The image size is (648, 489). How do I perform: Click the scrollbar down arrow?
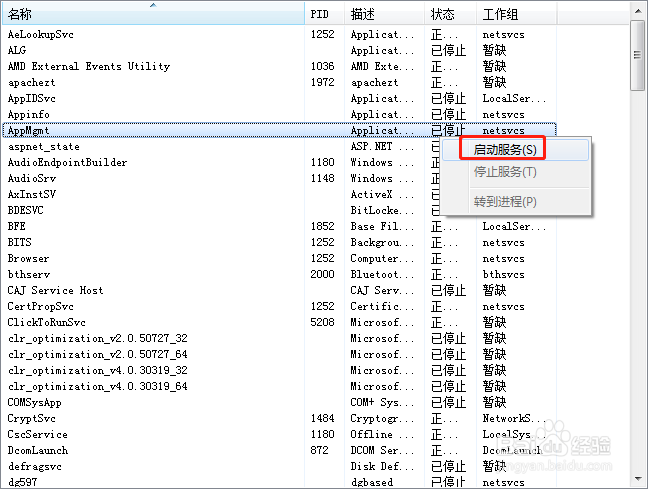click(x=638, y=479)
